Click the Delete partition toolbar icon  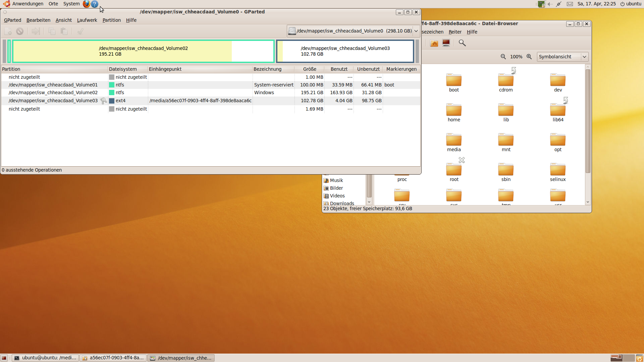tap(20, 31)
